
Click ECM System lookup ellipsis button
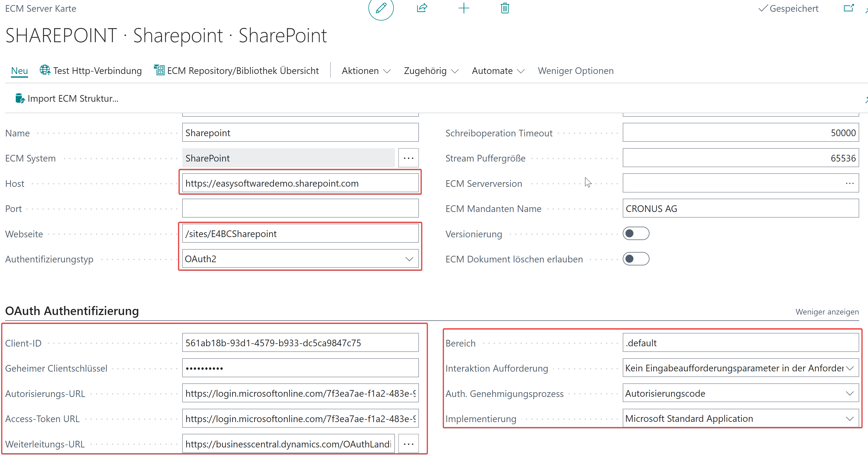(408, 158)
